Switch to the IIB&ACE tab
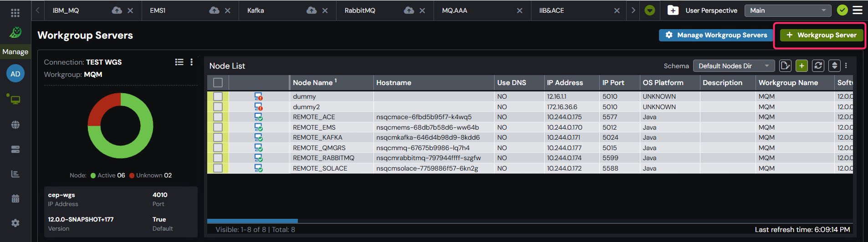The height and width of the screenshot is (242, 868). pos(551,10)
